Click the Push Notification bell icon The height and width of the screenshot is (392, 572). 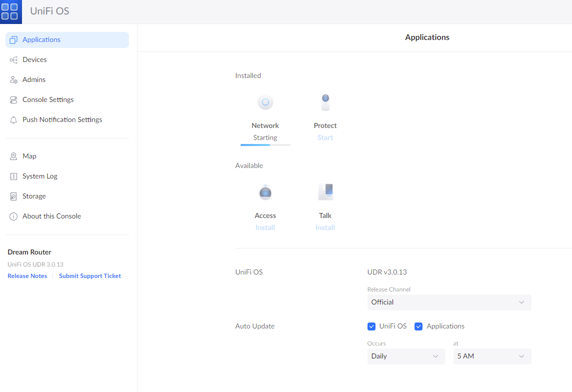pyautogui.click(x=13, y=120)
